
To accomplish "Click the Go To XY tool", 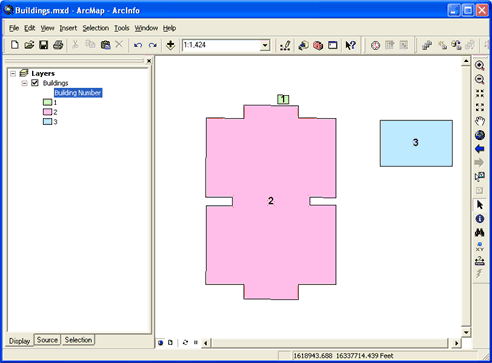I will click(480, 247).
